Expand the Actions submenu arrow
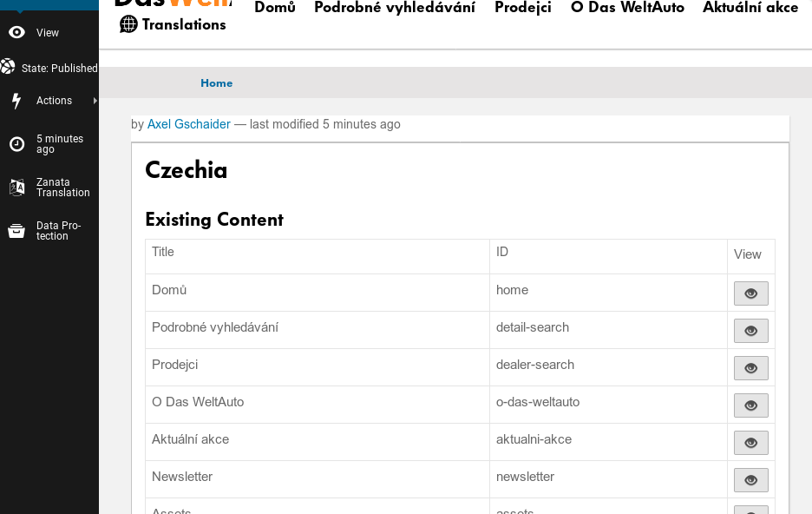Screen dimensions: 812x514 [95, 101]
